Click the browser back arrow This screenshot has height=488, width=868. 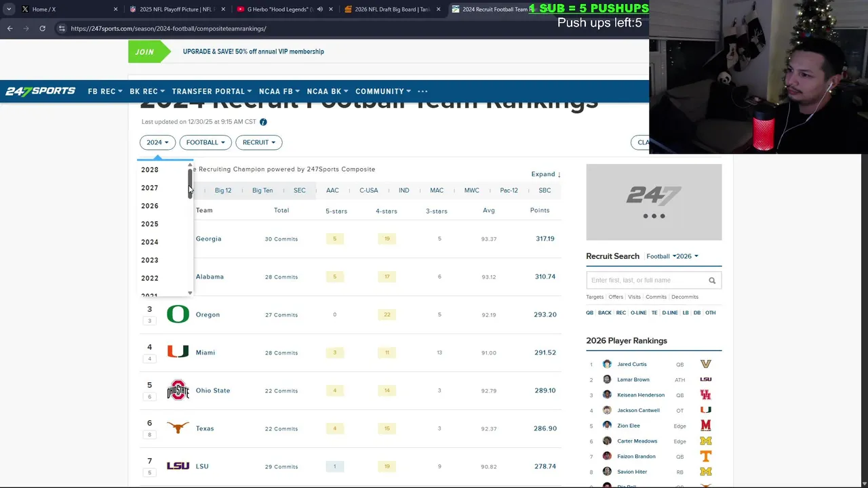[9, 28]
